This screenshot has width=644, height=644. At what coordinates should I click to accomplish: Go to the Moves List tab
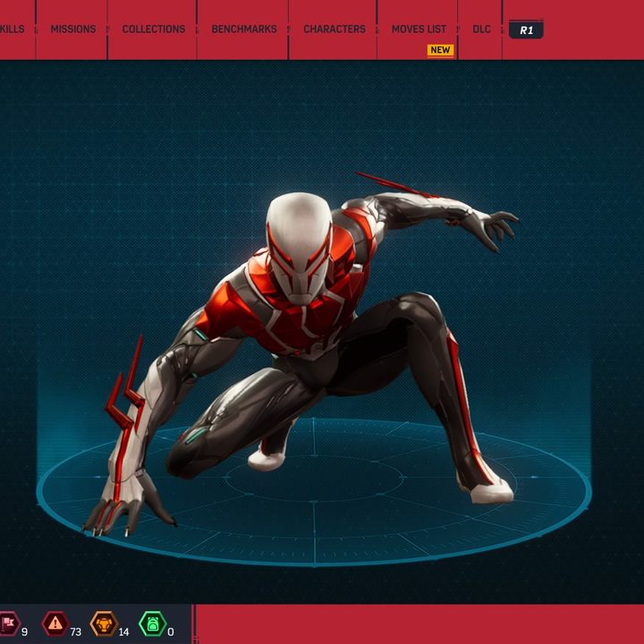pos(419,30)
